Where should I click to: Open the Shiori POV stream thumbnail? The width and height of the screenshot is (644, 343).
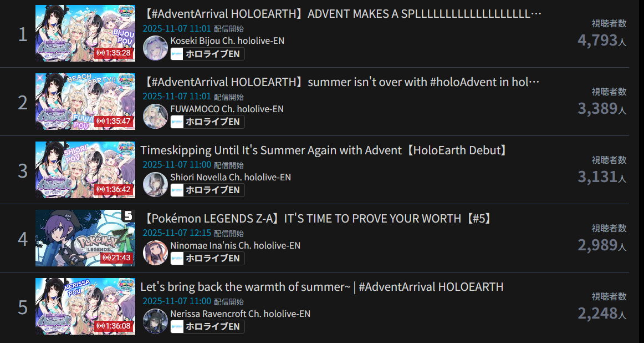85,170
